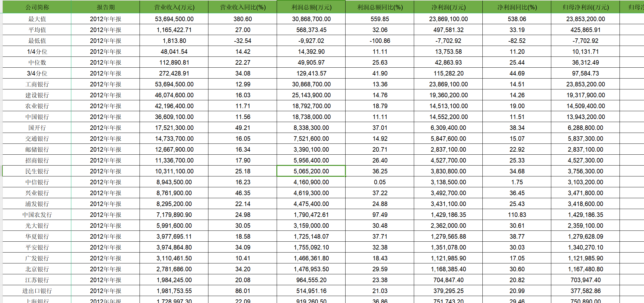Click 净利润同比 cell 17.05 for 广发银行
Viewport: 644px width, 303px height.
517,258
